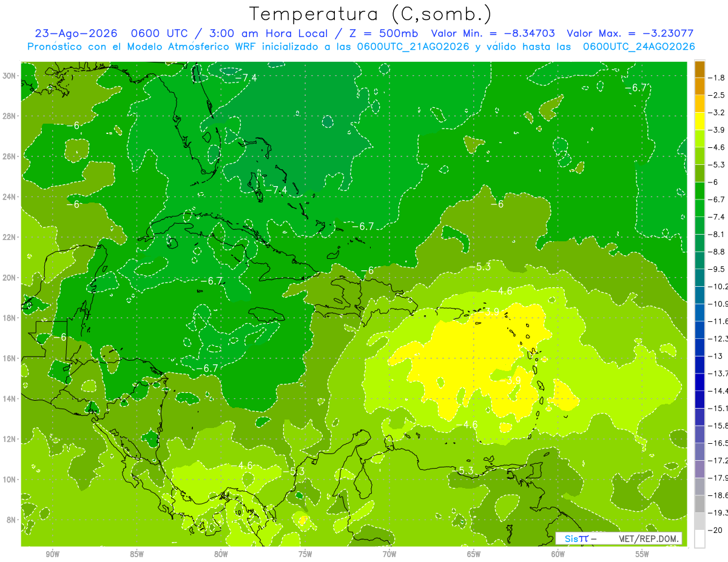Click the latitude label "24N"
This screenshot has height=562, width=728.
[x=9, y=197]
